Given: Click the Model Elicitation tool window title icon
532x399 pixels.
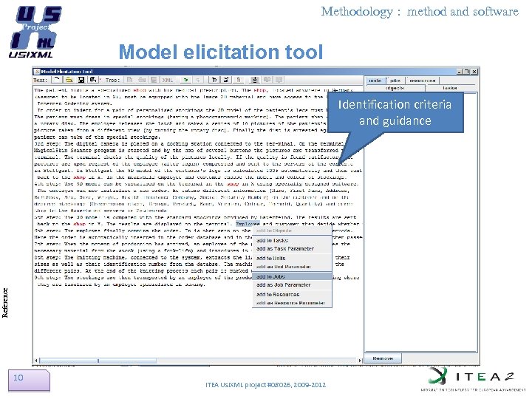Looking at the screenshot, I should pos(37,71).
